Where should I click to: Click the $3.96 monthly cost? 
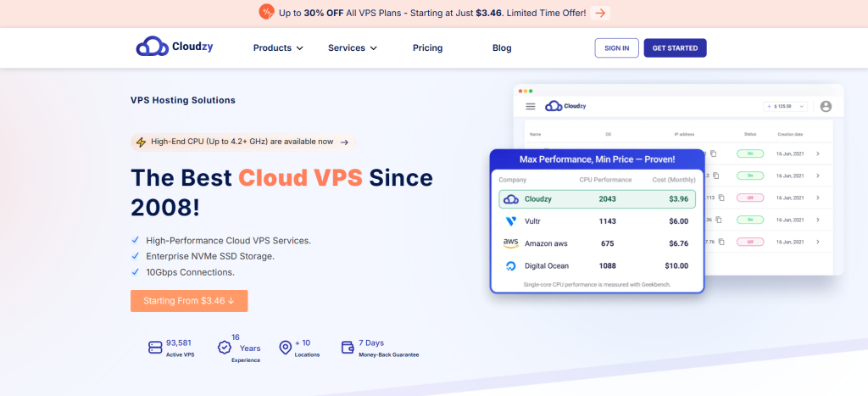(677, 198)
